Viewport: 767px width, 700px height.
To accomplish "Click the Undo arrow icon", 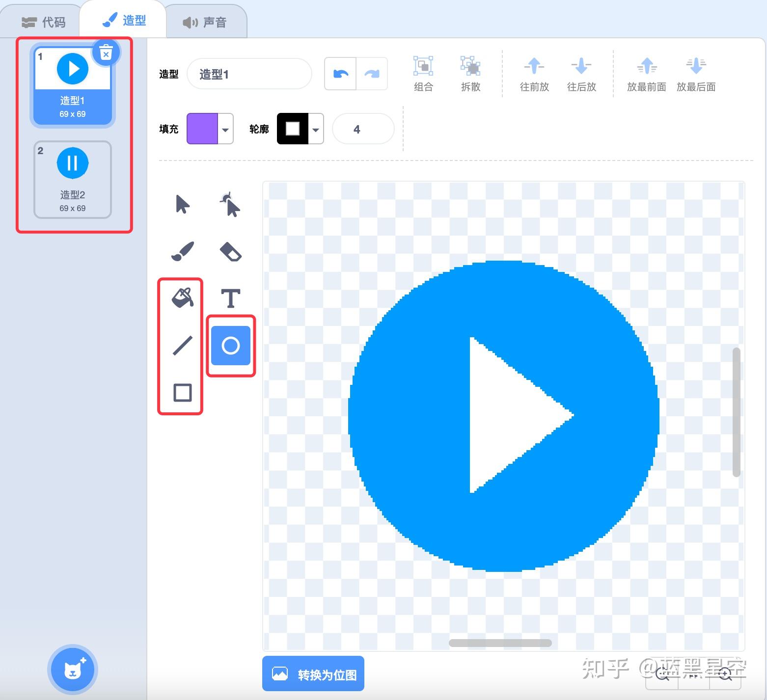I will pos(340,74).
